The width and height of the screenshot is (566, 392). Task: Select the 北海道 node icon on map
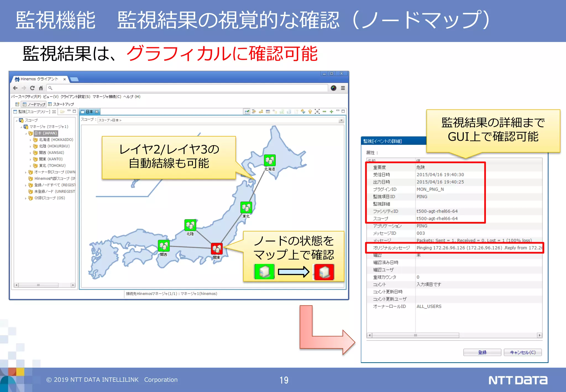(x=270, y=160)
